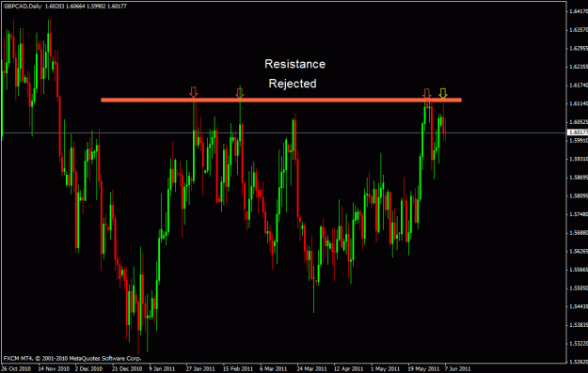Click the 19 May 2011 date label
The image size is (588, 373).
click(x=423, y=369)
